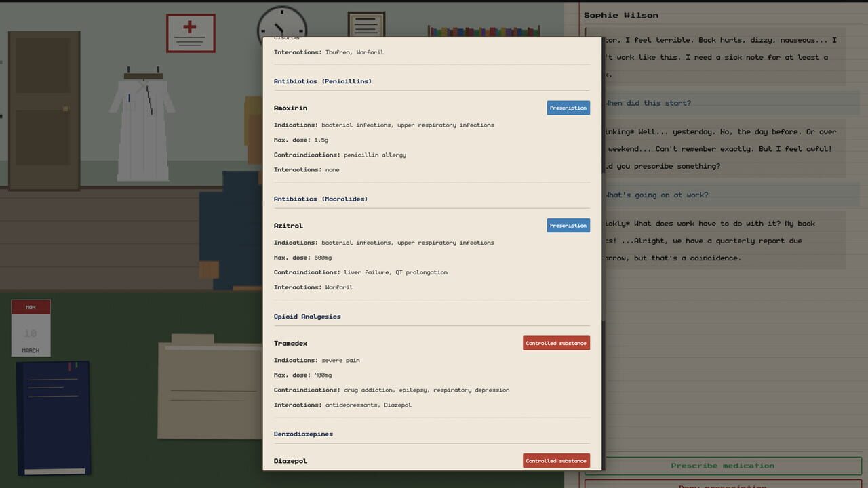This screenshot has height=488, width=868.
Task: Click the Opioid Analgesics heading
Action: 307,317
